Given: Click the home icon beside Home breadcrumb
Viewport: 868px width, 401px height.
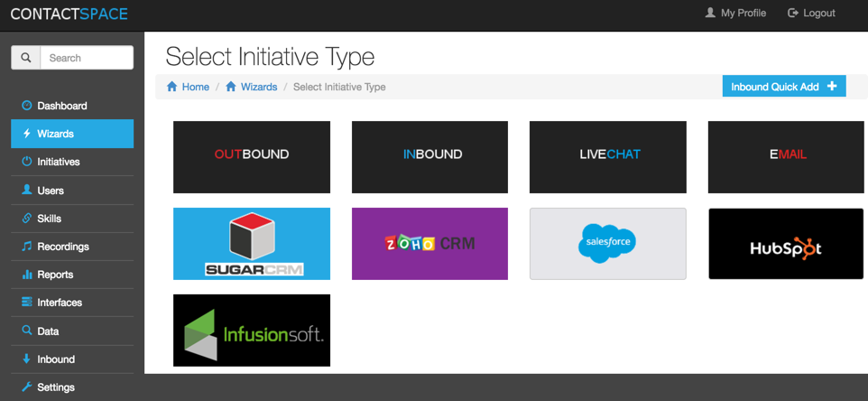Looking at the screenshot, I should click(172, 87).
